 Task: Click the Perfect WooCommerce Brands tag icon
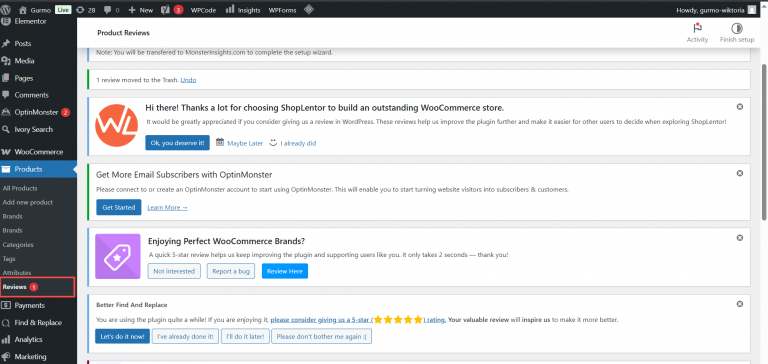[118, 256]
